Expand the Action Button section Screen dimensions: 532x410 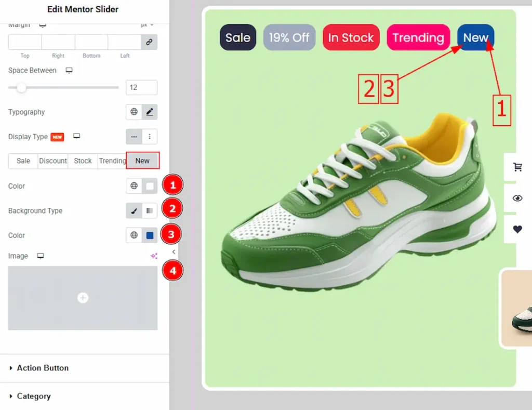click(43, 368)
